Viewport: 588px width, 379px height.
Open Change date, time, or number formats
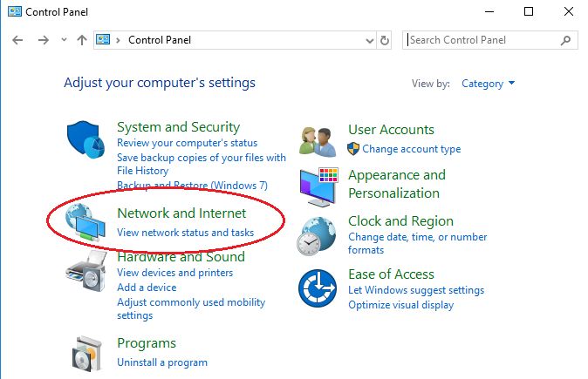[x=417, y=243]
